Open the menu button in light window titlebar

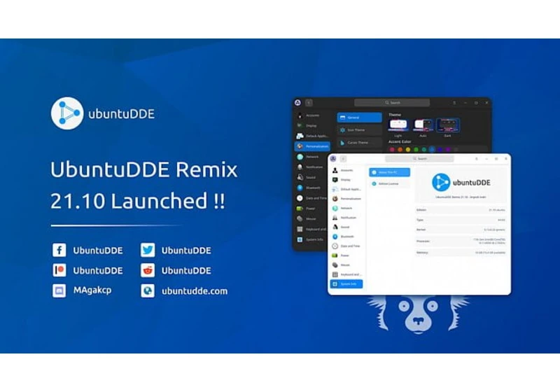477,158
